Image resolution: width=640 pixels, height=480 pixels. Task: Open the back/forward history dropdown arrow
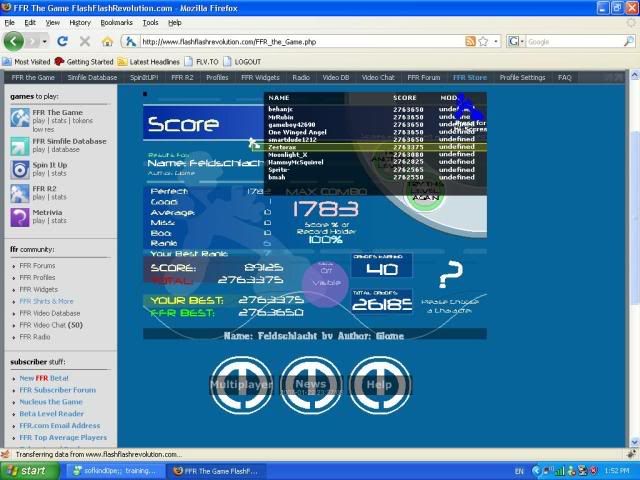click(43, 42)
